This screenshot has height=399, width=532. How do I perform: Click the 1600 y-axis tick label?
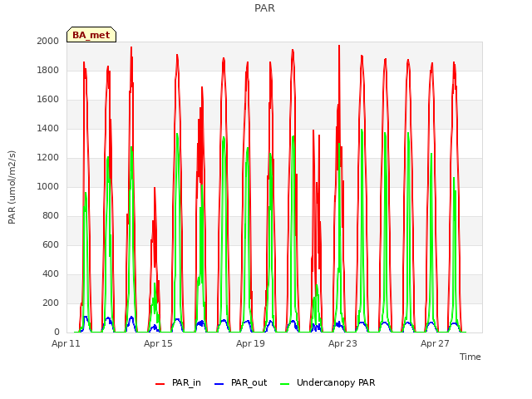click(48, 100)
